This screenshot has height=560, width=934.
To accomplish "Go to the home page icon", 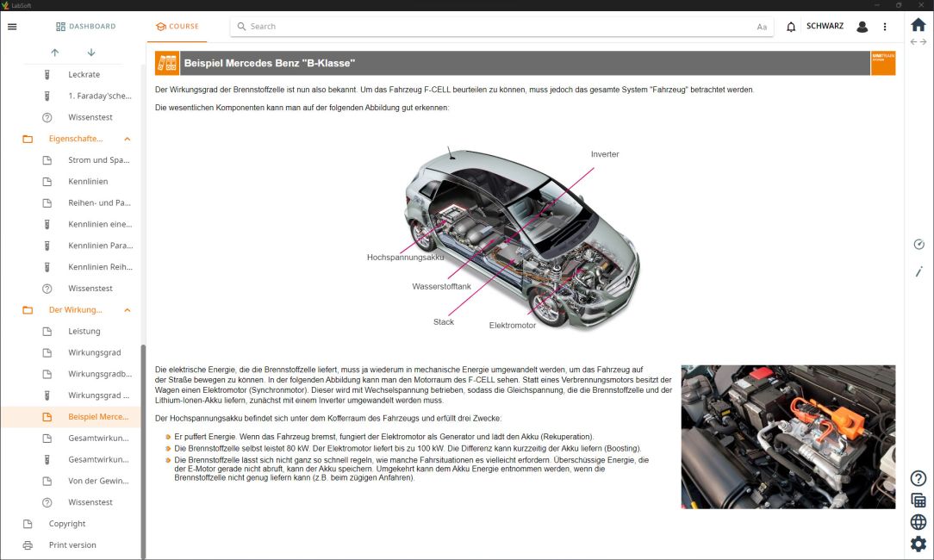I will coord(918,25).
